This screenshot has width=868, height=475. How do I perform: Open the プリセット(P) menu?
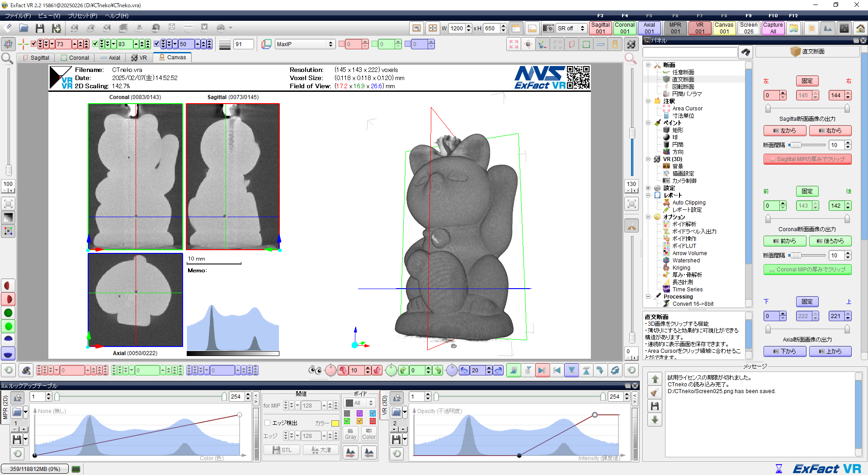[82, 16]
